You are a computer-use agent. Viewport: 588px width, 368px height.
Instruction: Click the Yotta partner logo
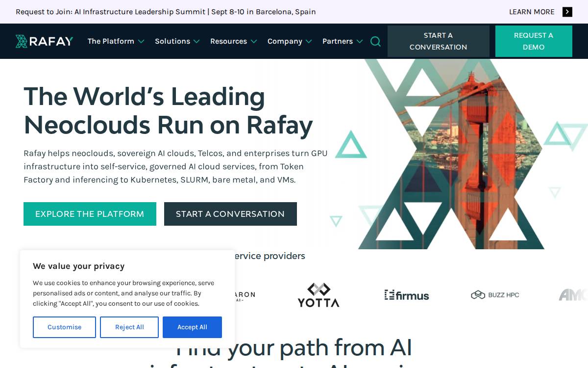(318, 295)
